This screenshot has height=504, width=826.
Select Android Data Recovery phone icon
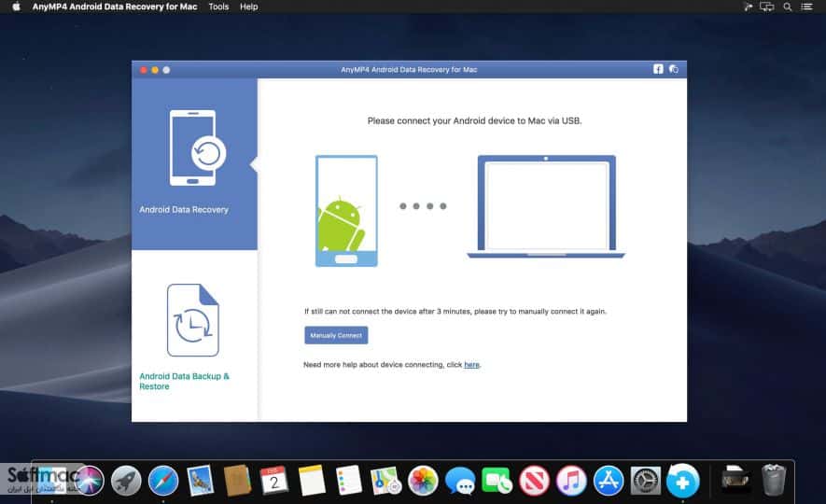coord(197,147)
